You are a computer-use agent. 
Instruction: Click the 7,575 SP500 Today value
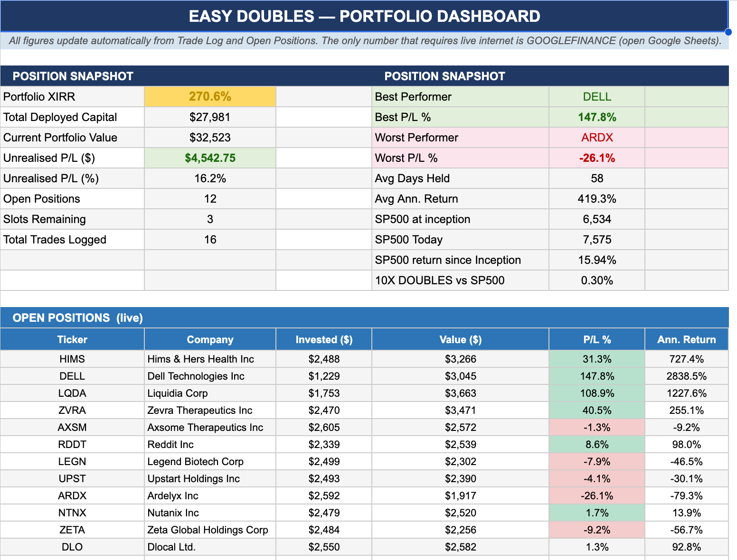pos(597,240)
